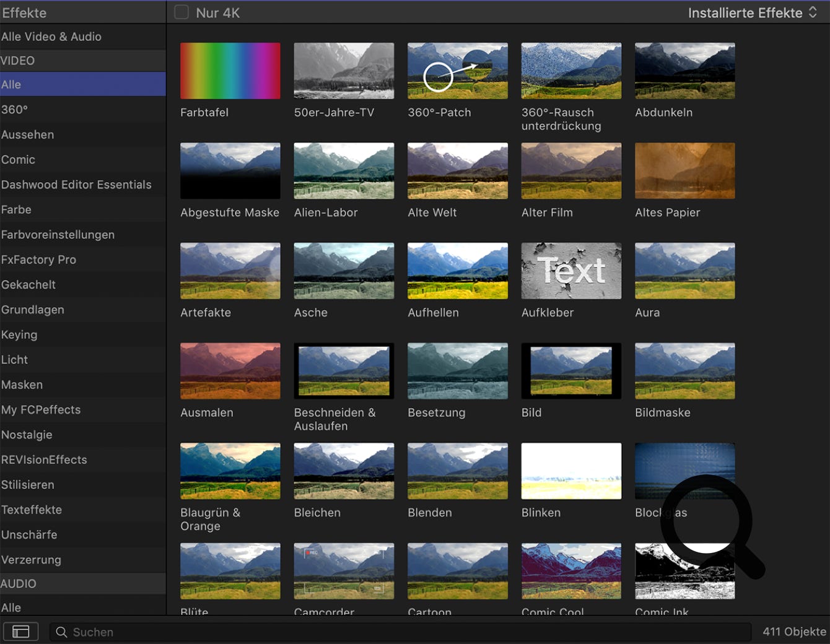Click the VIDEO section header
The height and width of the screenshot is (644, 830).
click(x=18, y=61)
